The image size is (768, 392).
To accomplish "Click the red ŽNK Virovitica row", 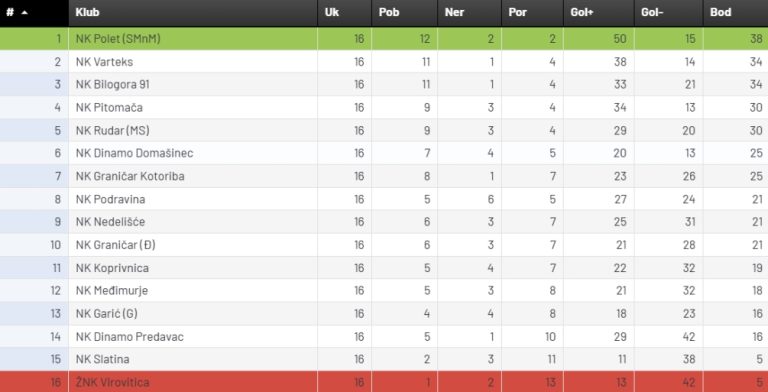I will [384, 382].
